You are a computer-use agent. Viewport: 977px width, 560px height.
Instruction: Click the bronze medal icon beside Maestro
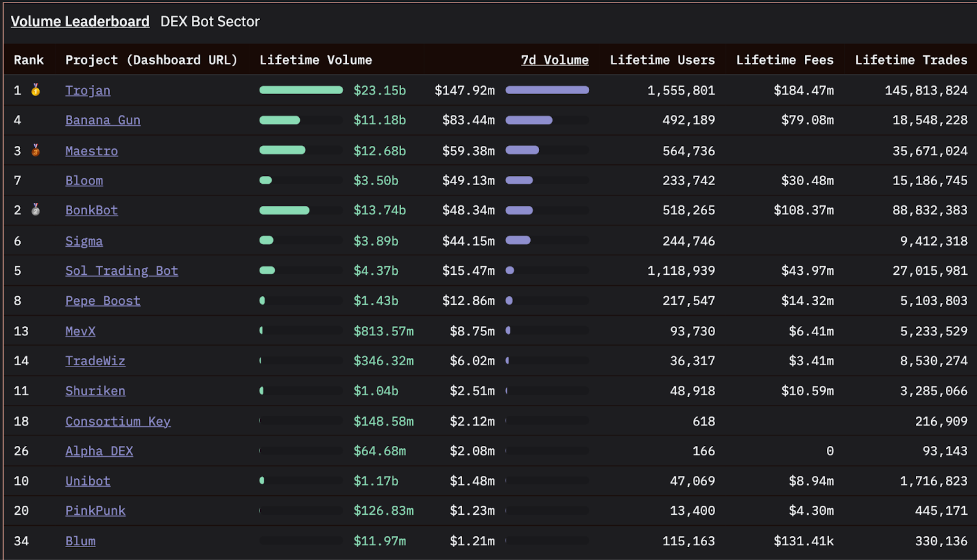[36, 150]
